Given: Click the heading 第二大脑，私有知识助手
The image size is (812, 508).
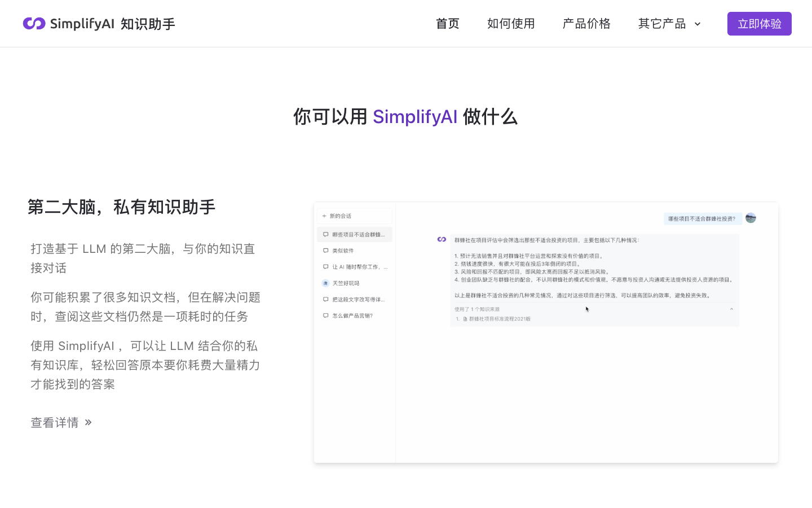Looking at the screenshot, I should [x=122, y=207].
